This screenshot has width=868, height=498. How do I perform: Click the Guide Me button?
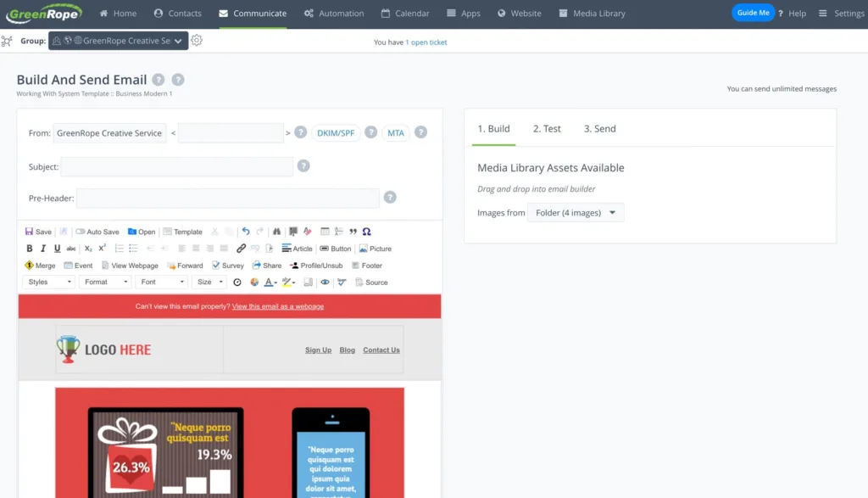point(753,14)
